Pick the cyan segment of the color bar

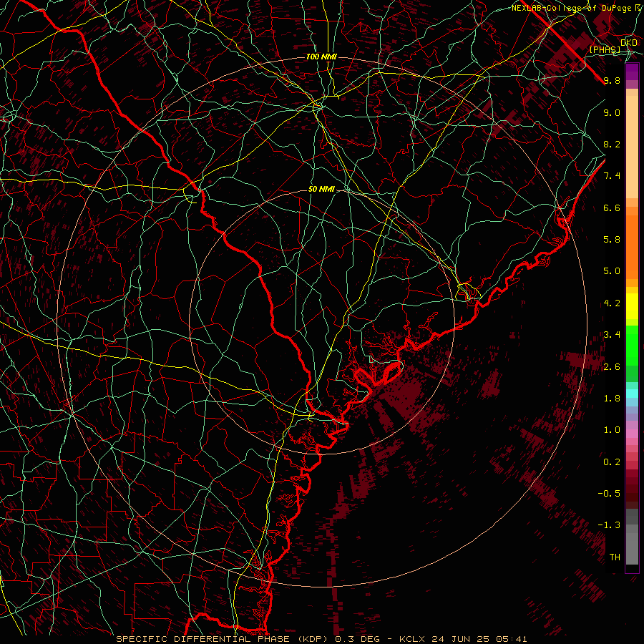(x=632, y=394)
